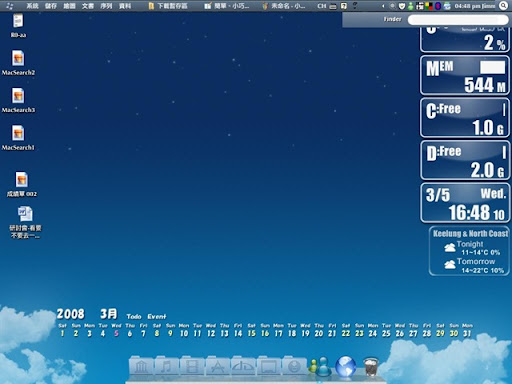Click the magnifier search icon in the menu bar
This screenshot has height=384, width=512.
503,6
